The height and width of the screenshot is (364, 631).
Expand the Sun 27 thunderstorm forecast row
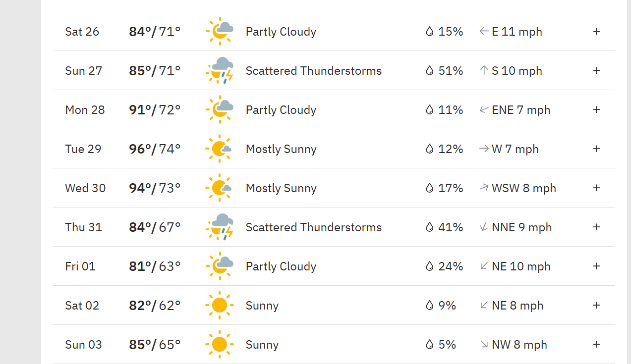tap(596, 70)
